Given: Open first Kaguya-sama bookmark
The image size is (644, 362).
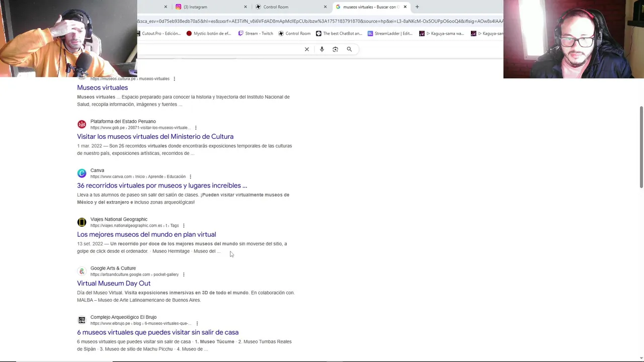Looking at the screenshot, I should 442,34.
